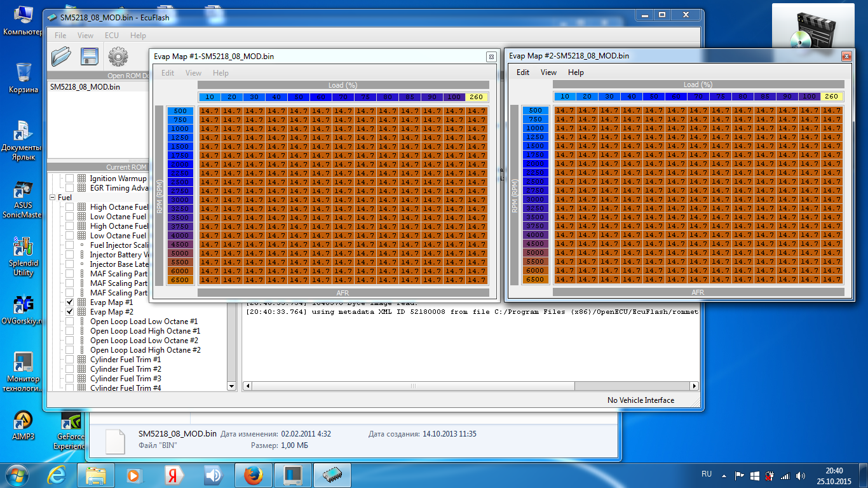Click the Save ROM floppy disk icon

[x=90, y=57]
